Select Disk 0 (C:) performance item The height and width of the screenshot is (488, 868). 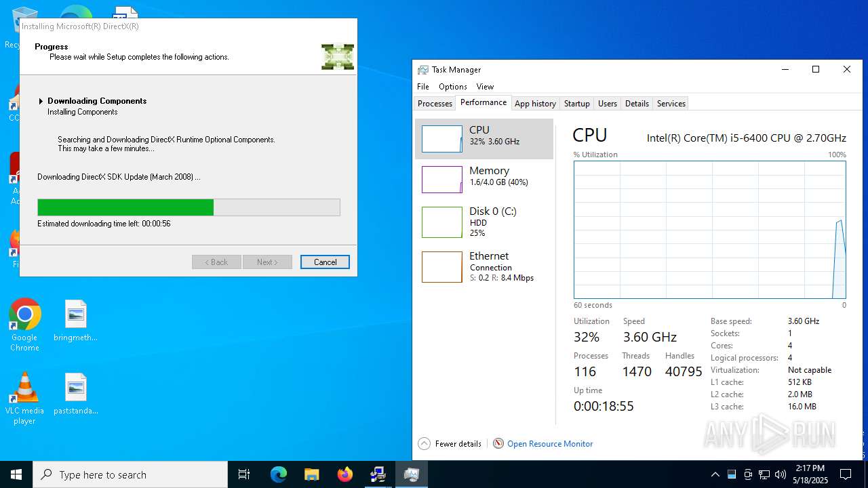[484, 222]
